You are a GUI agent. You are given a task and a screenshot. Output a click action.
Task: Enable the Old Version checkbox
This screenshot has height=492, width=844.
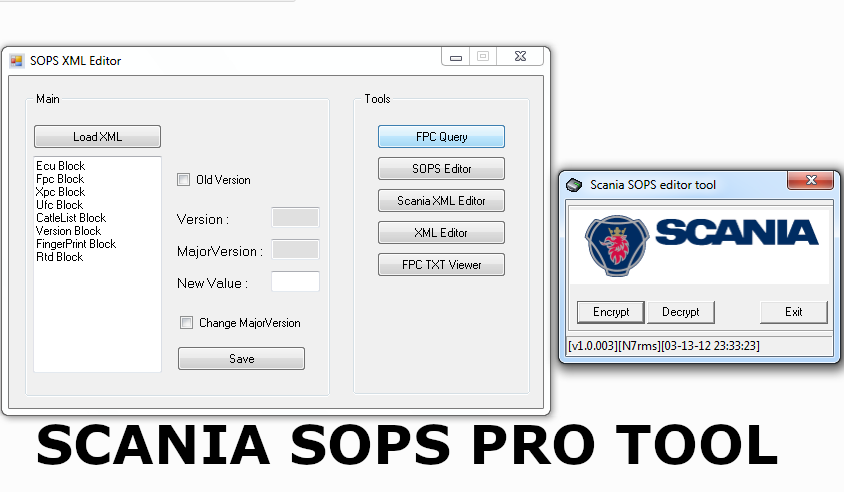[x=183, y=180]
